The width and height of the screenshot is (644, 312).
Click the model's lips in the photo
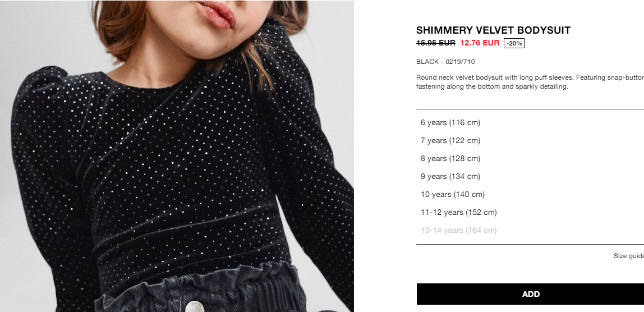[217, 15]
